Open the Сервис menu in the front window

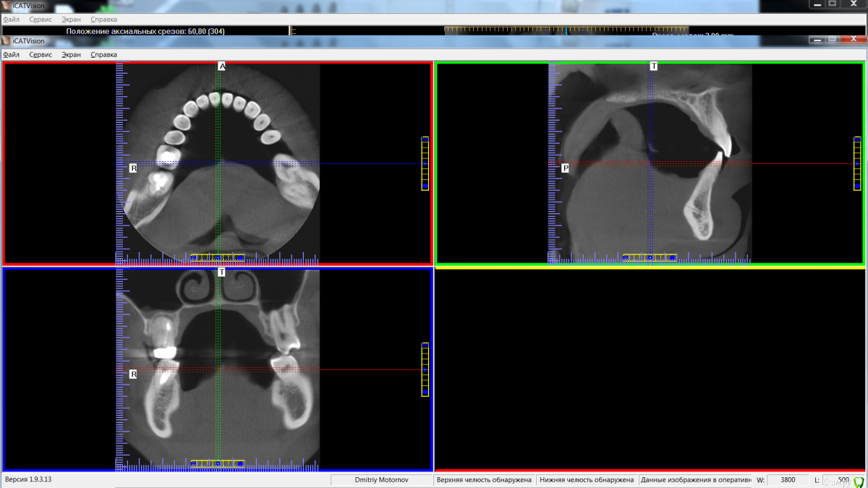point(41,55)
